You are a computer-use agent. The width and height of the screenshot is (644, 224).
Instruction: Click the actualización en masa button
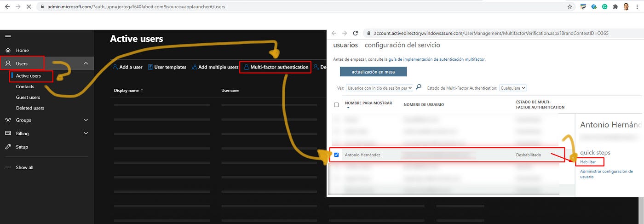click(x=374, y=72)
